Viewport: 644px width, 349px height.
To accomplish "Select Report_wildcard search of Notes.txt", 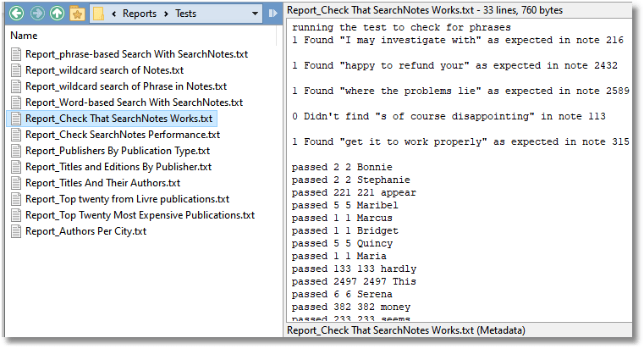I will click(x=104, y=70).
